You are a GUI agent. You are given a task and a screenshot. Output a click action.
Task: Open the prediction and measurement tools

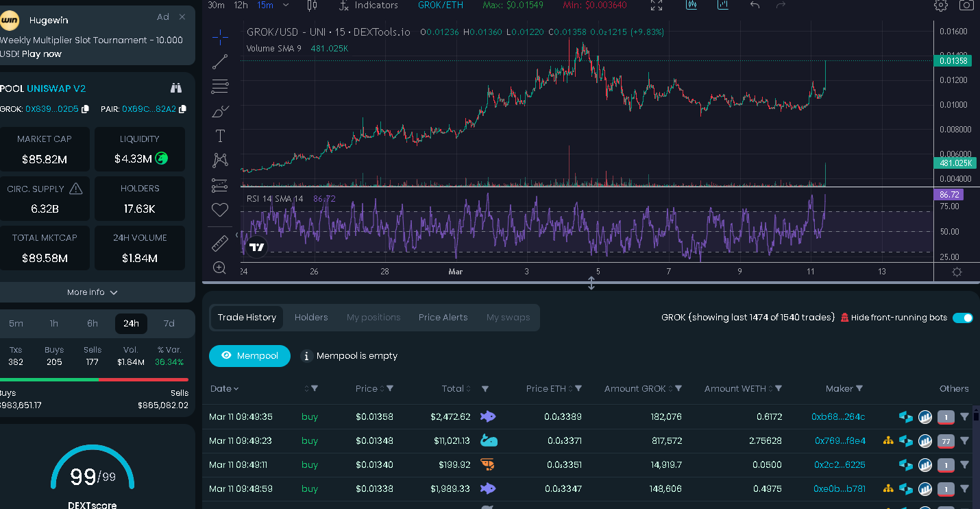(x=220, y=185)
